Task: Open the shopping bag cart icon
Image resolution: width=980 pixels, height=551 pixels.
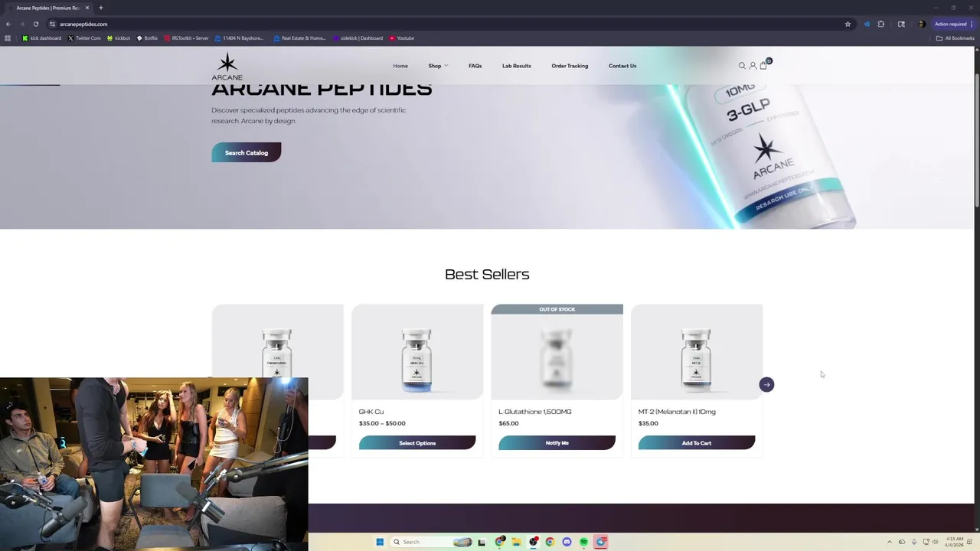Action: [763, 66]
